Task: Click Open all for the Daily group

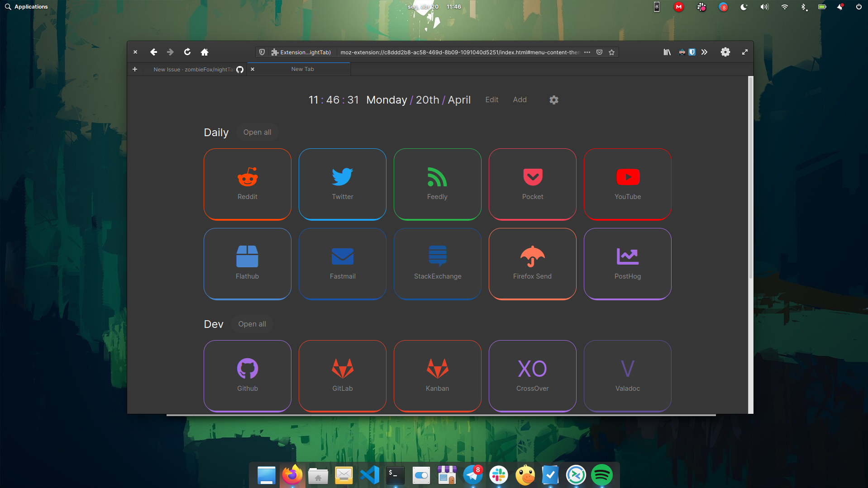Action: (258, 133)
